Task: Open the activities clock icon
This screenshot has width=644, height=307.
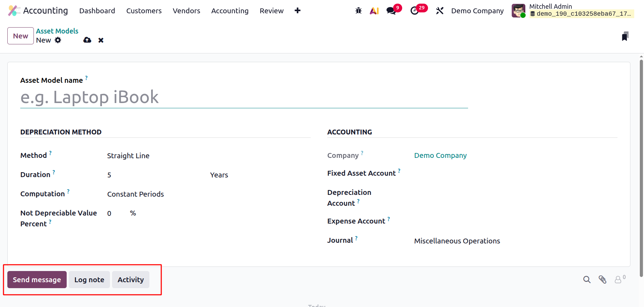Action: pyautogui.click(x=415, y=11)
